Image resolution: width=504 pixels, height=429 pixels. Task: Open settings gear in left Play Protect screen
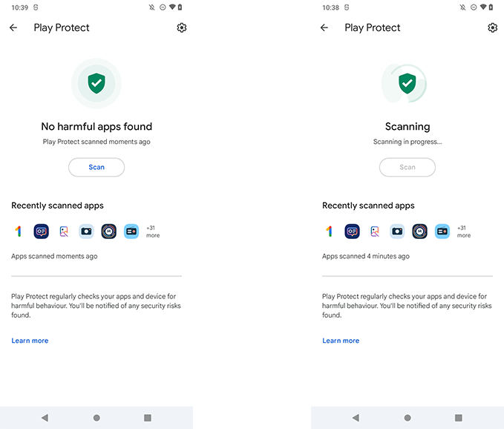pyautogui.click(x=182, y=27)
